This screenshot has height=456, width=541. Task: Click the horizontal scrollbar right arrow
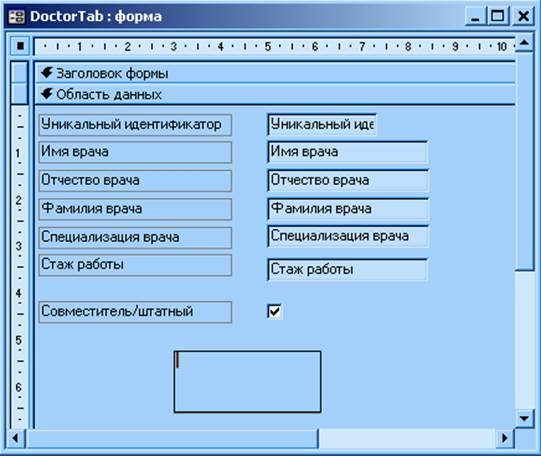(505, 438)
